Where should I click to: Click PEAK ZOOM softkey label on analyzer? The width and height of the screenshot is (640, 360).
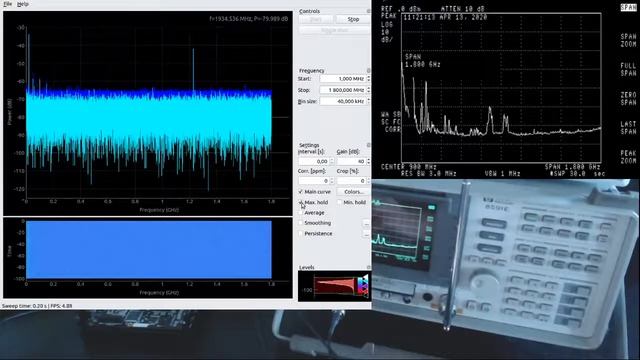coord(628,157)
